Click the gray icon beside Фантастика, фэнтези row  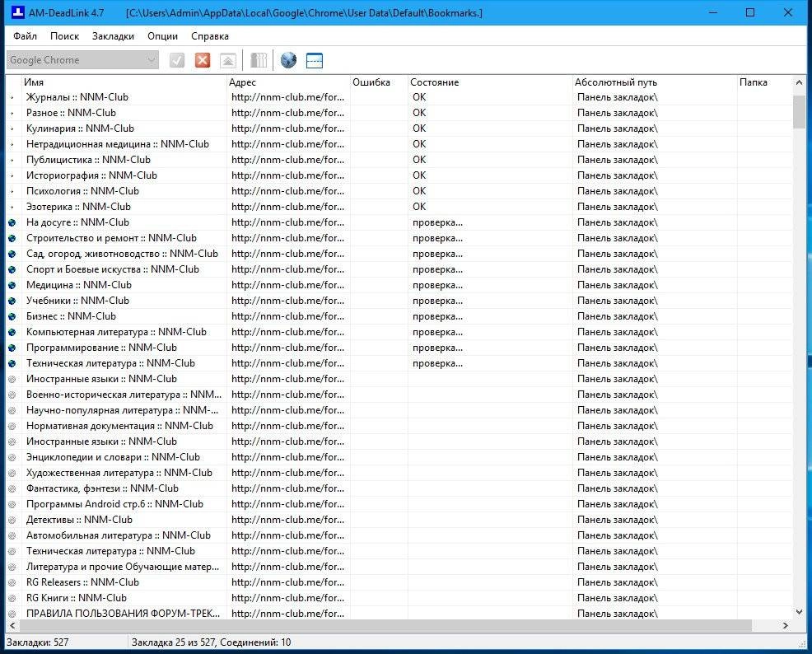(x=12, y=488)
